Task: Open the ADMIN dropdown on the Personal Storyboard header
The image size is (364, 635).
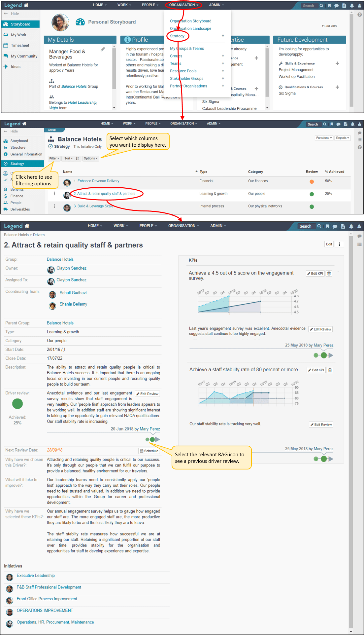Action: pyautogui.click(x=216, y=5)
